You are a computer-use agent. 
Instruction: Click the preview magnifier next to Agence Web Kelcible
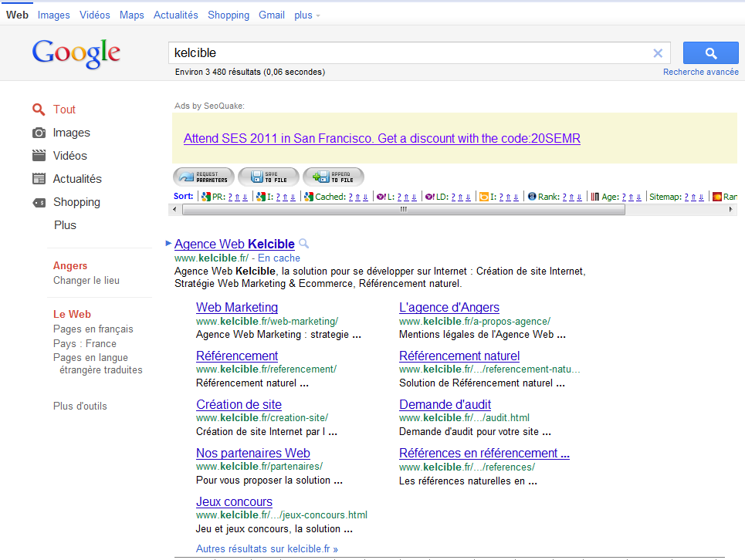coord(304,244)
